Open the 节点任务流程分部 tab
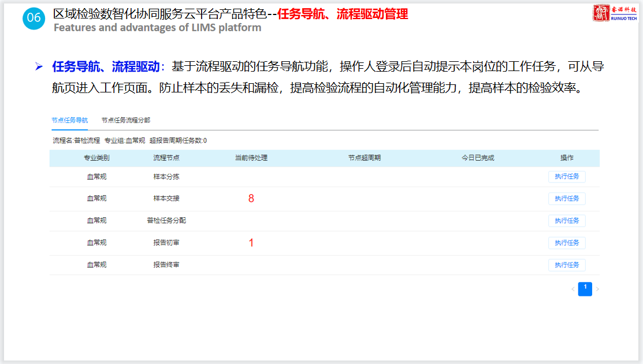The height and width of the screenshot is (364, 643). 125,120
